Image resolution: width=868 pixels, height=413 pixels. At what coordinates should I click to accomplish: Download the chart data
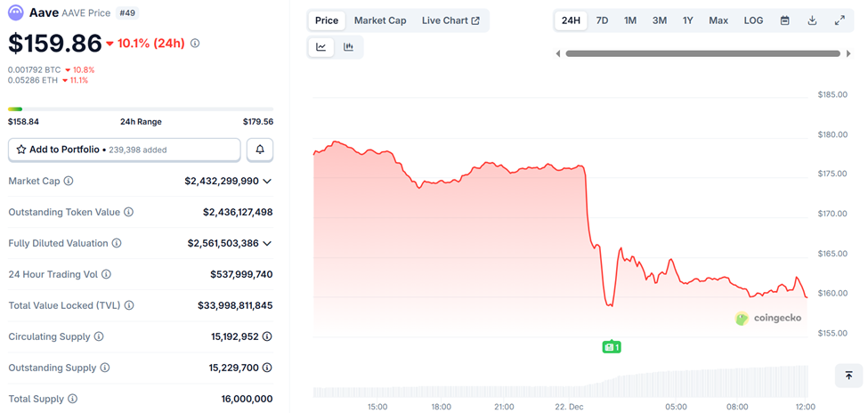(812, 20)
